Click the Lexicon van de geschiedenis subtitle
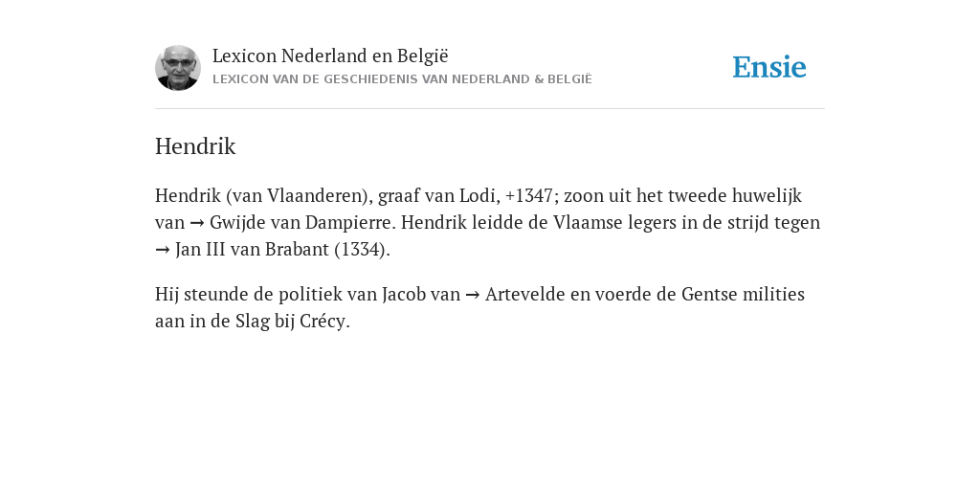This screenshot has width=980, height=490. (402, 79)
